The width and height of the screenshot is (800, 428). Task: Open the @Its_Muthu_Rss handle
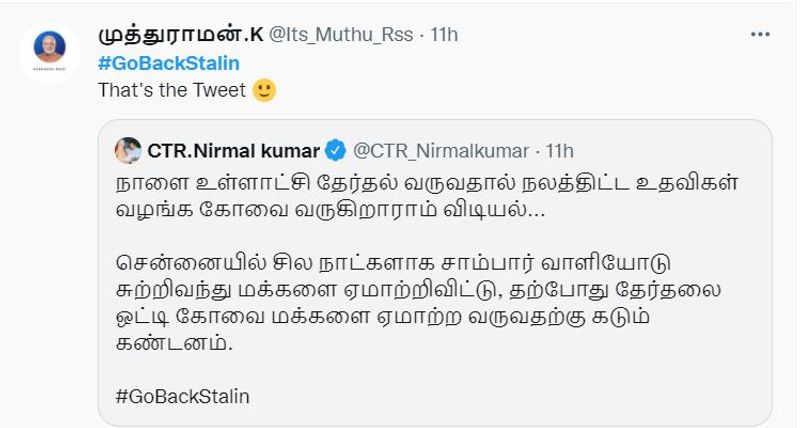pos(340,35)
